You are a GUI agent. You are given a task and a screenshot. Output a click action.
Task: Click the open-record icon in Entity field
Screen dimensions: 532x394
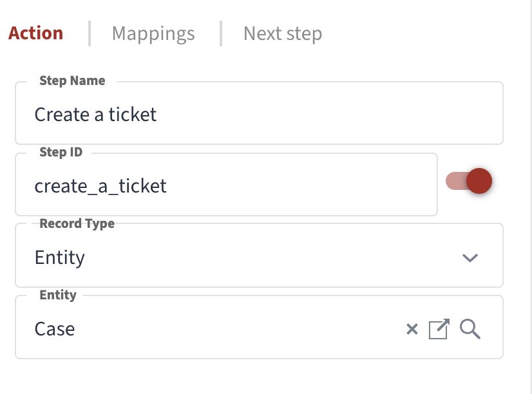point(439,329)
